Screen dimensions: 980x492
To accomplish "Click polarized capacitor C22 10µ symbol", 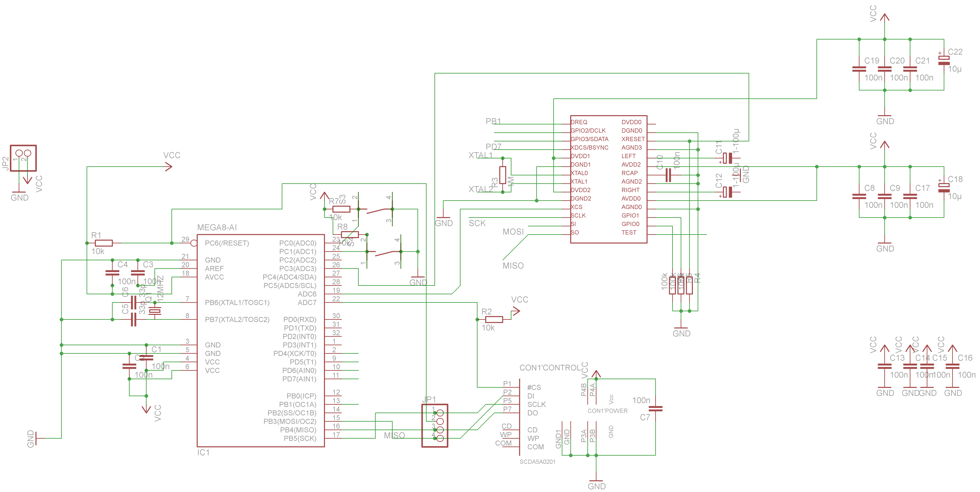I will click(x=944, y=60).
